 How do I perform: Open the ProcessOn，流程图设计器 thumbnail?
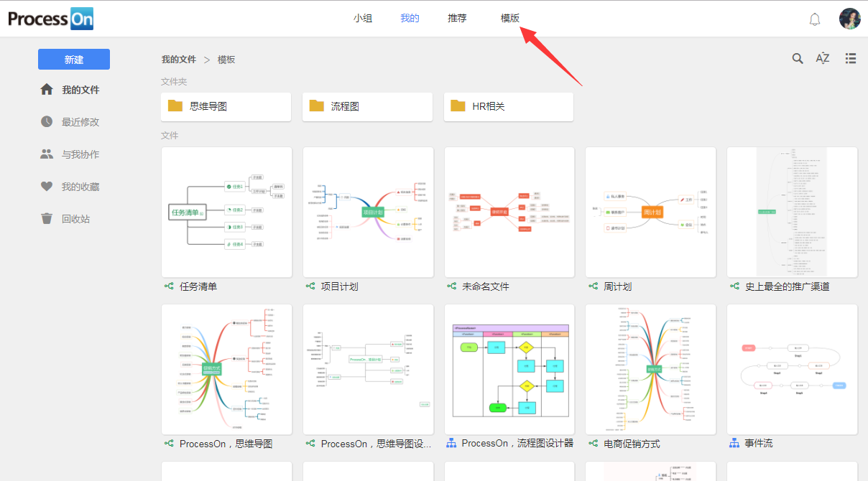point(509,369)
